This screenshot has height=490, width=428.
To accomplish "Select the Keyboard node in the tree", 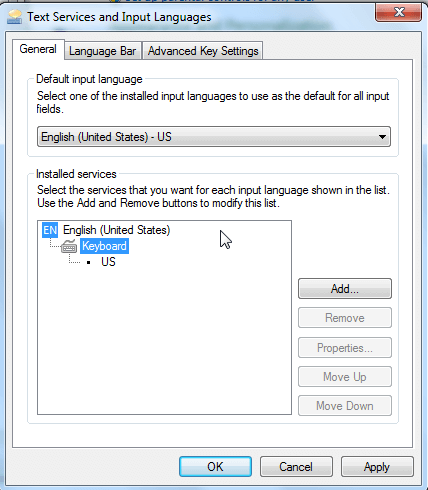I will 104,246.
